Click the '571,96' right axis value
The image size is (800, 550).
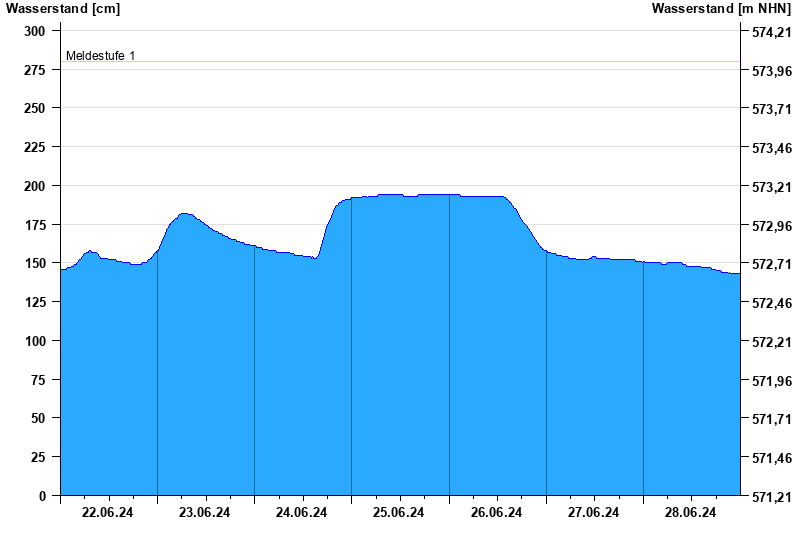click(772, 381)
